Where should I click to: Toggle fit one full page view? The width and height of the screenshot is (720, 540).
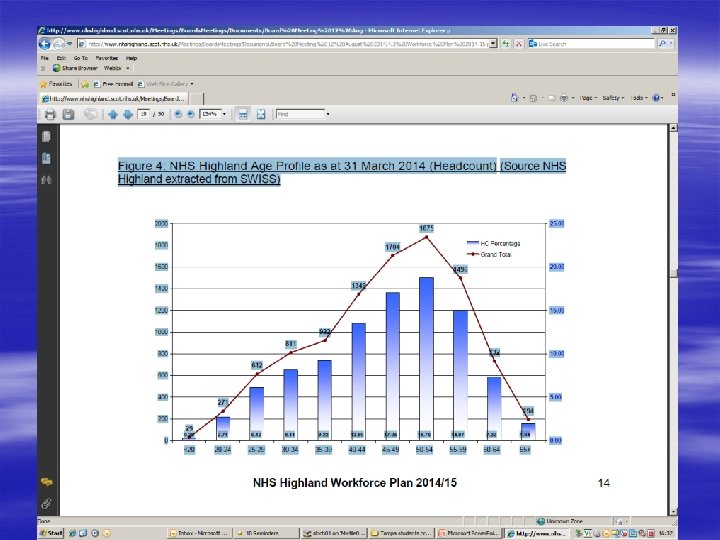click(261, 114)
